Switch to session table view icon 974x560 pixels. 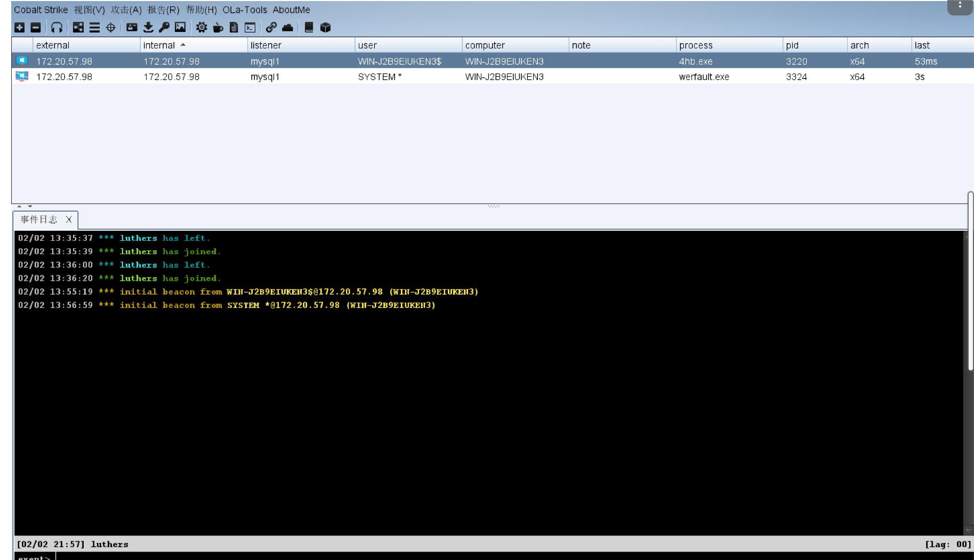(94, 27)
